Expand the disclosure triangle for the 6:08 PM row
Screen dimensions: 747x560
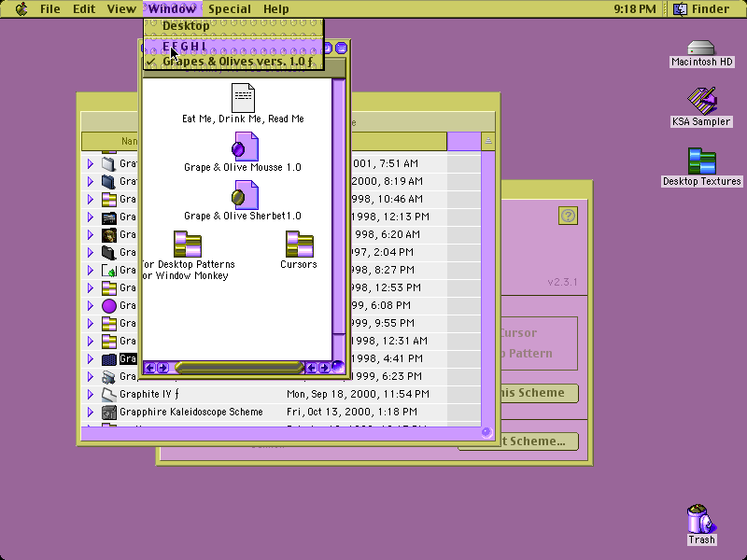[x=91, y=306]
